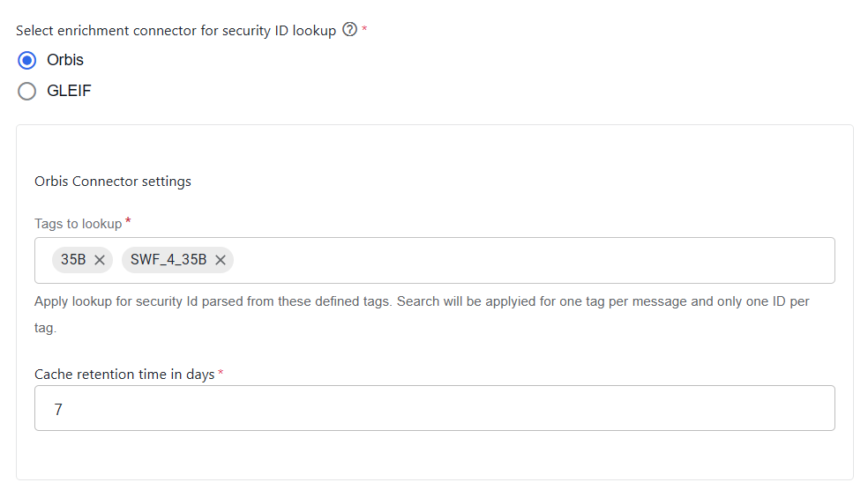Click the Orbis Connector settings heading

point(113,182)
